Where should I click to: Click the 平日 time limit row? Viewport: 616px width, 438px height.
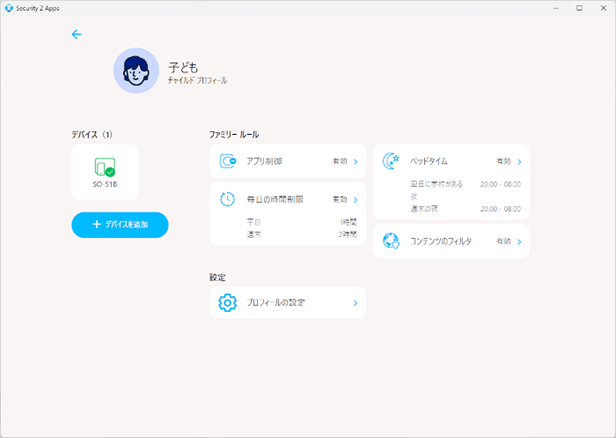pos(301,222)
